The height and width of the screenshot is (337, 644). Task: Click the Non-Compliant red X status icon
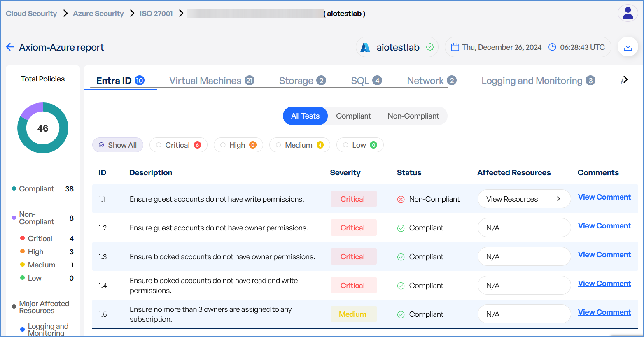point(401,200)
